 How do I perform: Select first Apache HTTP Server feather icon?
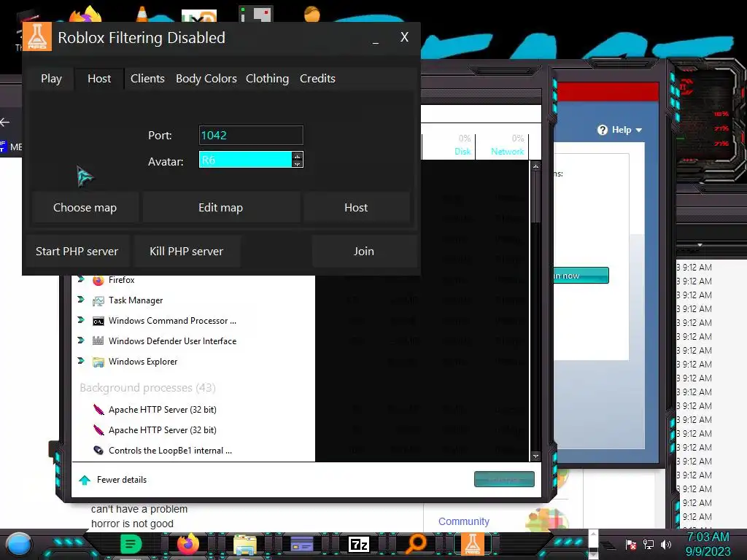click(98, 410)
